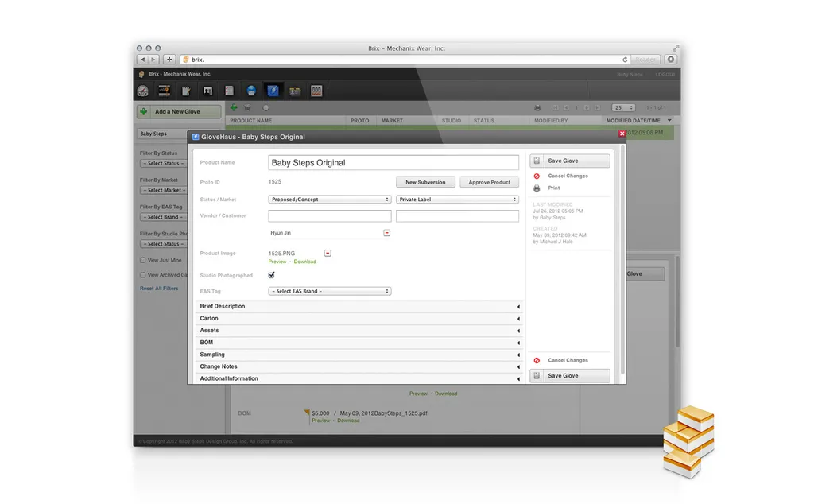
Task: Sort by the STATUS column header
Action: click(x=484, y=120)
